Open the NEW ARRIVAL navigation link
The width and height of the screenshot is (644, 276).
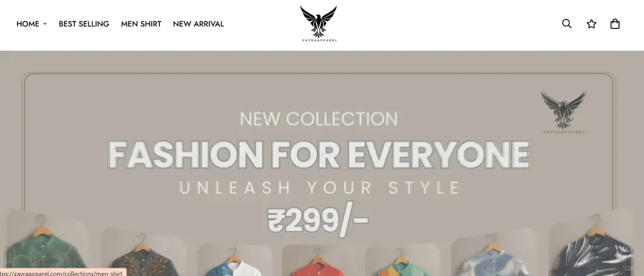(x=198, y=24)
